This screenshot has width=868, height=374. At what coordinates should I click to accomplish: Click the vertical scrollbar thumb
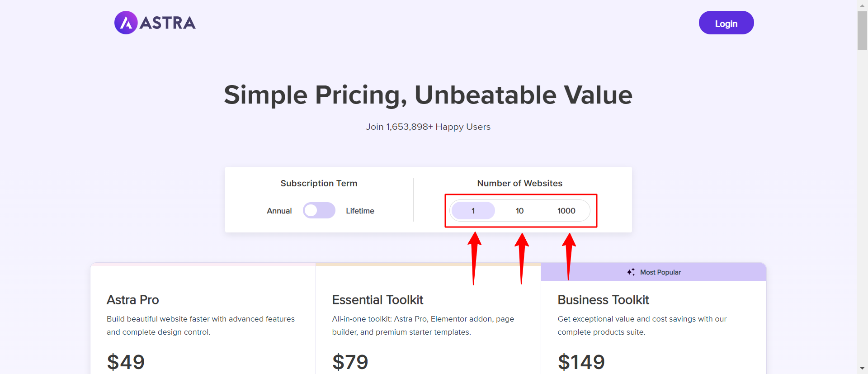point(862,30)
